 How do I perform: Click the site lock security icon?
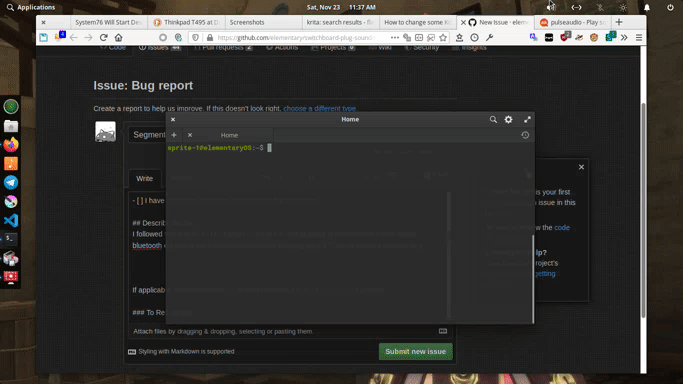(x=210, y=37)
